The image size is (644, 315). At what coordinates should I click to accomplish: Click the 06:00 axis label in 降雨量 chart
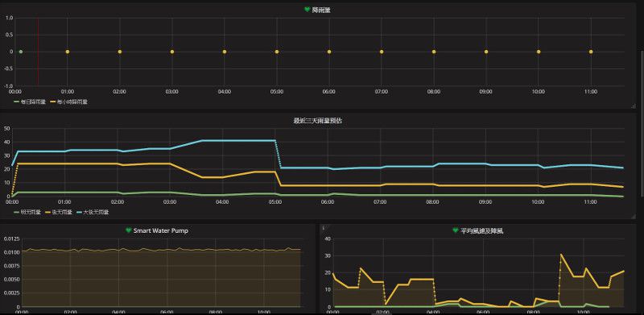(328, 92)
